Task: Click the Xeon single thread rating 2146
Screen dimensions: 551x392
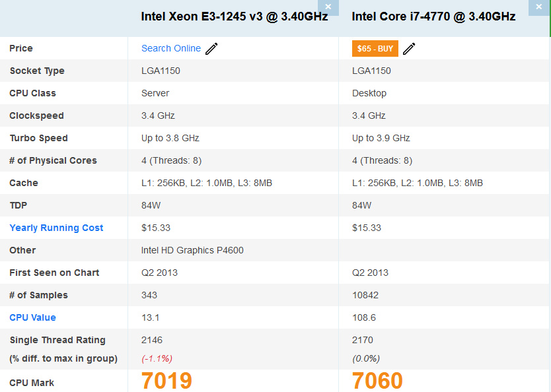Action: coord(152,340)
